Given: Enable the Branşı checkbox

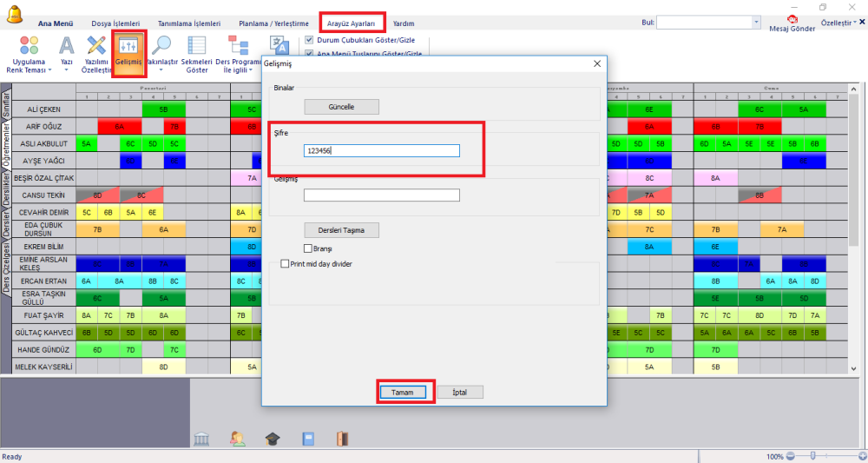Looking at the screenshot, I should (x=308, y=248).
